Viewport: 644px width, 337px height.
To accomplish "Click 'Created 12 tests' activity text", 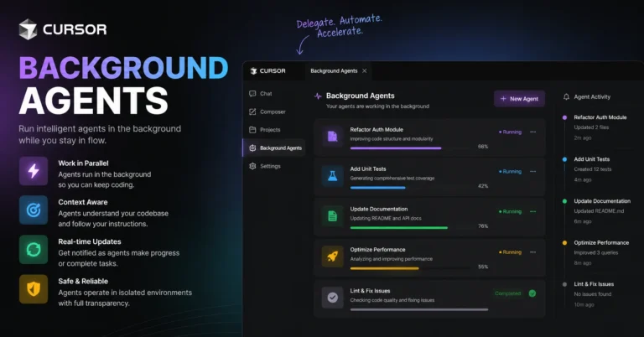I will [x=592, y=169].
